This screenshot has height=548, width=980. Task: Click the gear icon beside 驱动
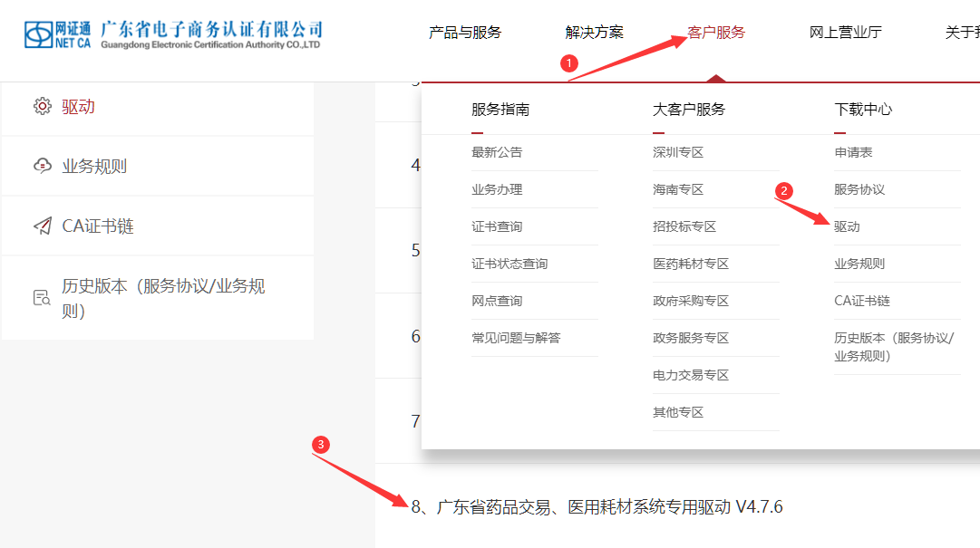click(x=42, y=107)
